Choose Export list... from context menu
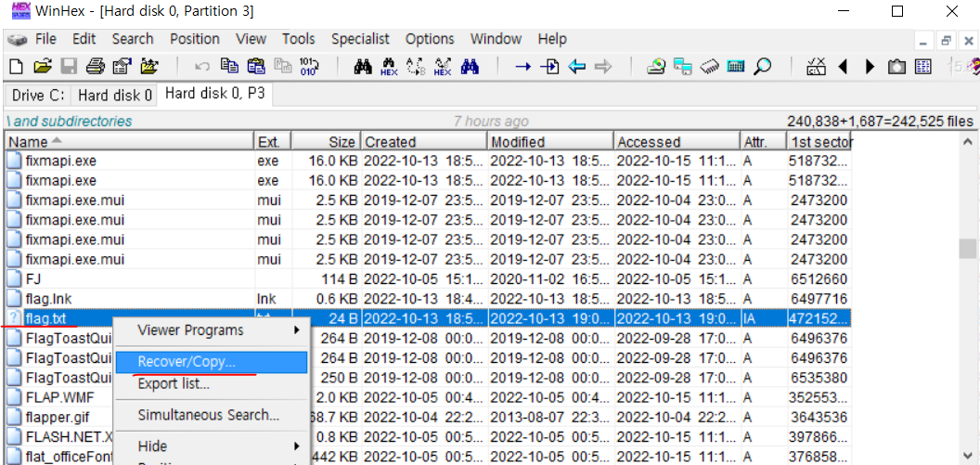 (212, 383)
